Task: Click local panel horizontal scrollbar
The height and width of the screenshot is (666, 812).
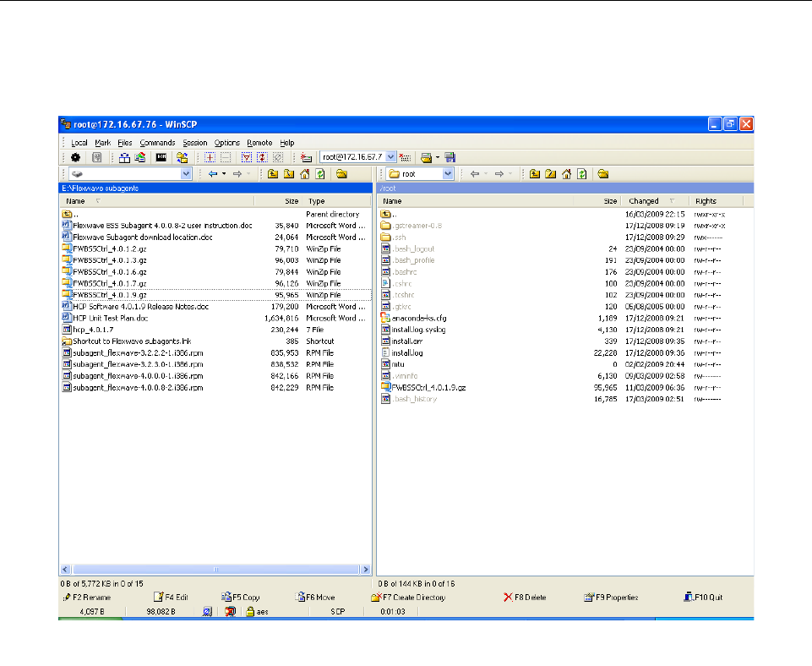Action: 215,570
